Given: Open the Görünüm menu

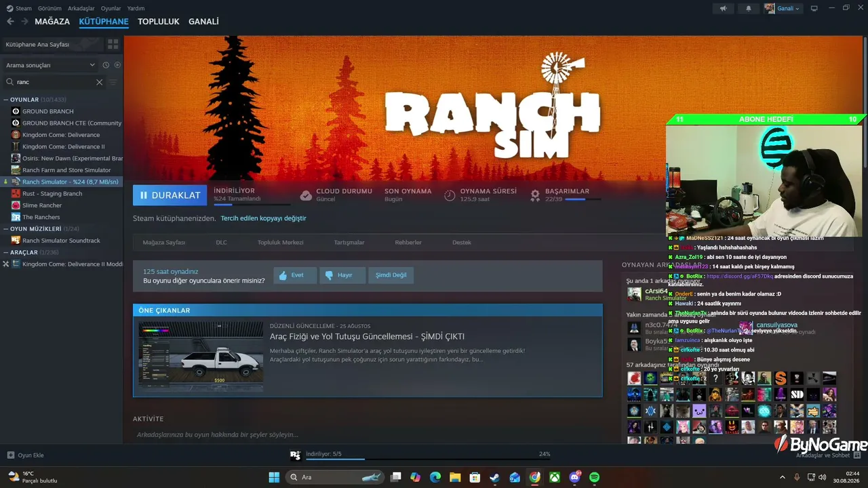Looking at the screenshot, I should (50, 8).
